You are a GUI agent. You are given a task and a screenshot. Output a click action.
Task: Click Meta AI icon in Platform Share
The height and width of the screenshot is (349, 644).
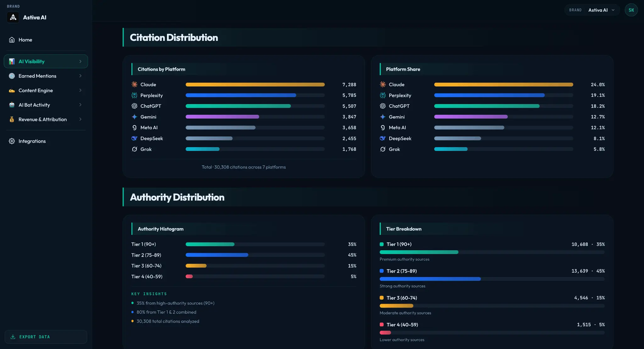[x=383, y=127]
